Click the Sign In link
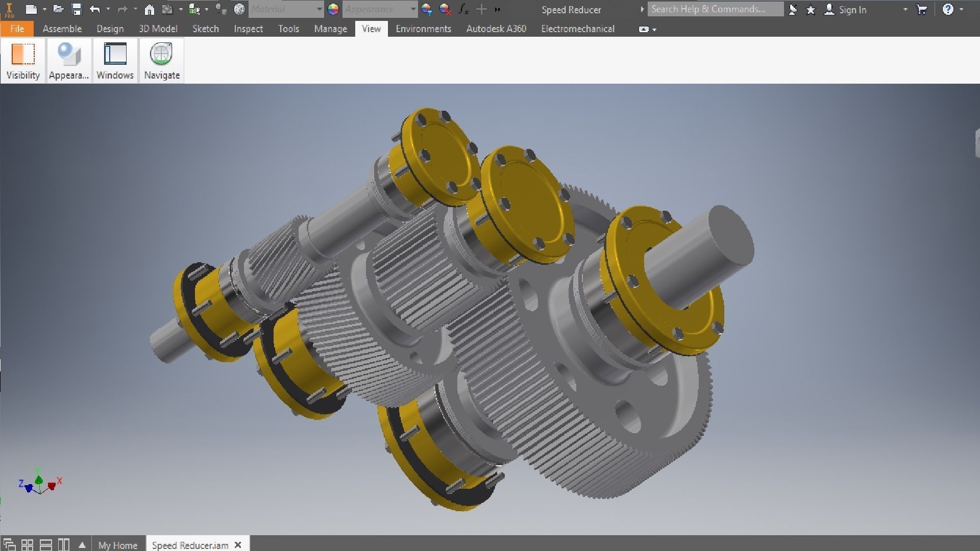 (852, 9)
